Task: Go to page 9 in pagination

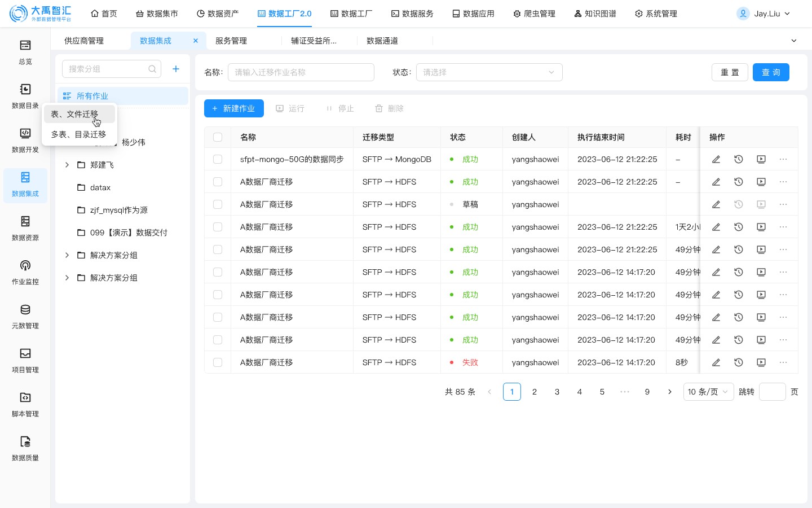Action: click(647, 392)
